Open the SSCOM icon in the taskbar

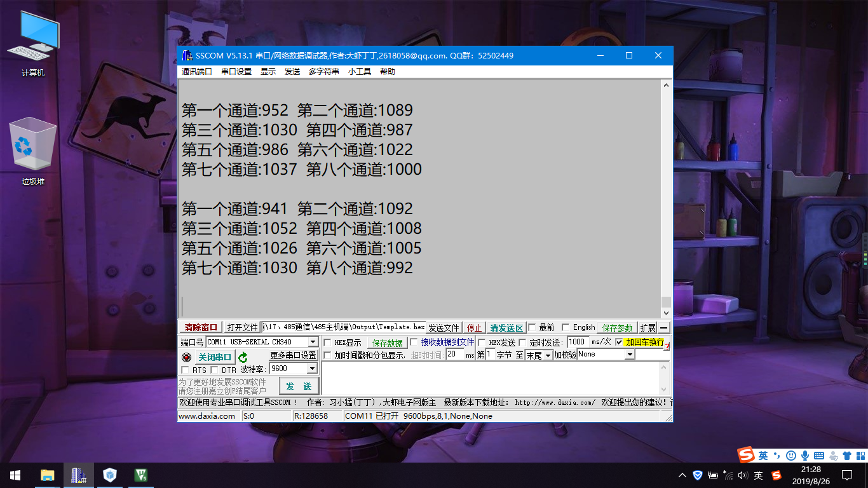pyautogui.click(x=78, y=475)
